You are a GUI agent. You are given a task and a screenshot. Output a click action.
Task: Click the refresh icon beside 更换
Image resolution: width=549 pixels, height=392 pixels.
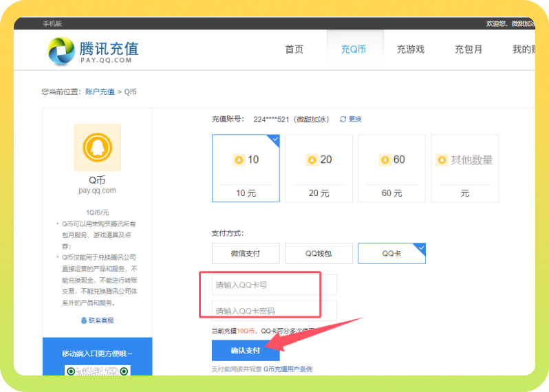click(x=343, y=120)
